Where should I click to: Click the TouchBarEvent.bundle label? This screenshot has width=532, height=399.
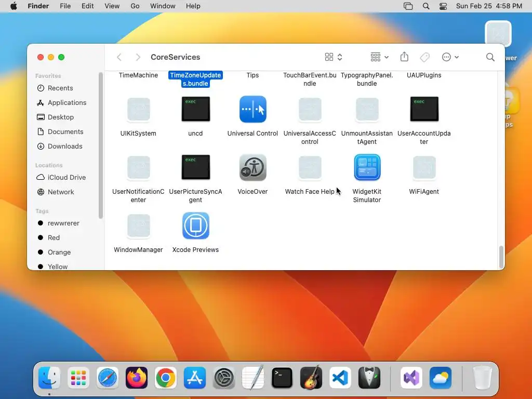(310, 79)
